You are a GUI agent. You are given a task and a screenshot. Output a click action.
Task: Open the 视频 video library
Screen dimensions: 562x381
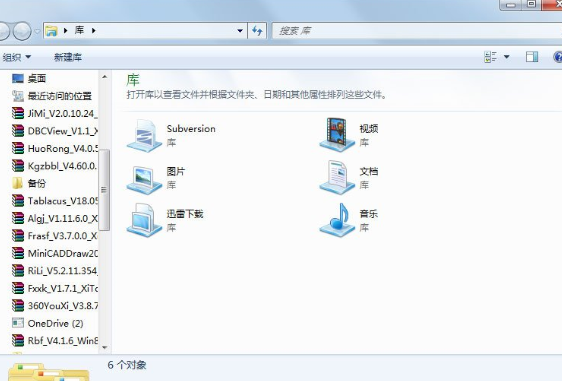(x=349, y=135)
